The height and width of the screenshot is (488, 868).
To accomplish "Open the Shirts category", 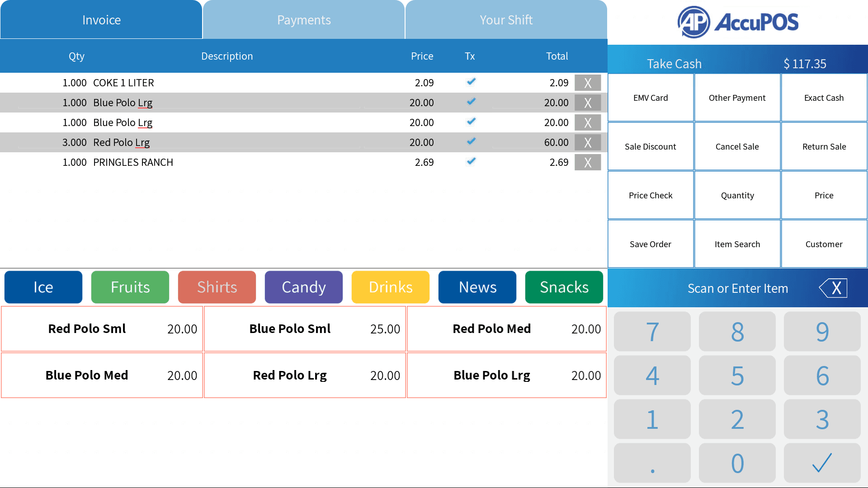I will click(217, 287).
